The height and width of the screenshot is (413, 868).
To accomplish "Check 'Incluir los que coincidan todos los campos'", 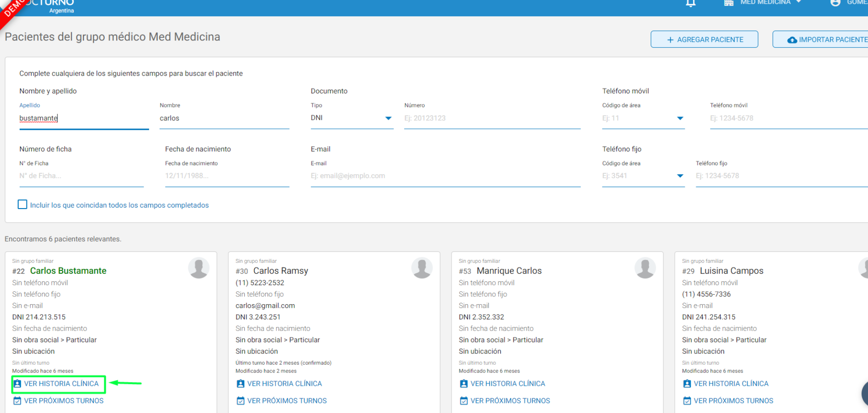I will [x=22, y=204].
